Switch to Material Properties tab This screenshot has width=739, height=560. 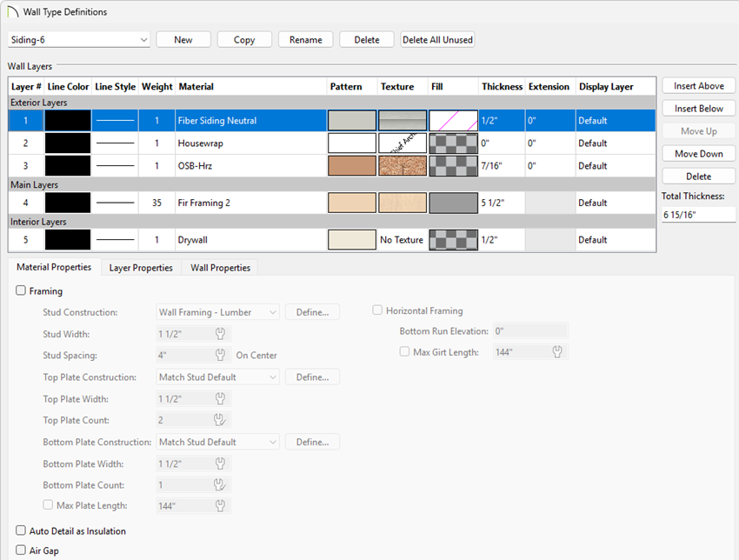coord(54,267)
